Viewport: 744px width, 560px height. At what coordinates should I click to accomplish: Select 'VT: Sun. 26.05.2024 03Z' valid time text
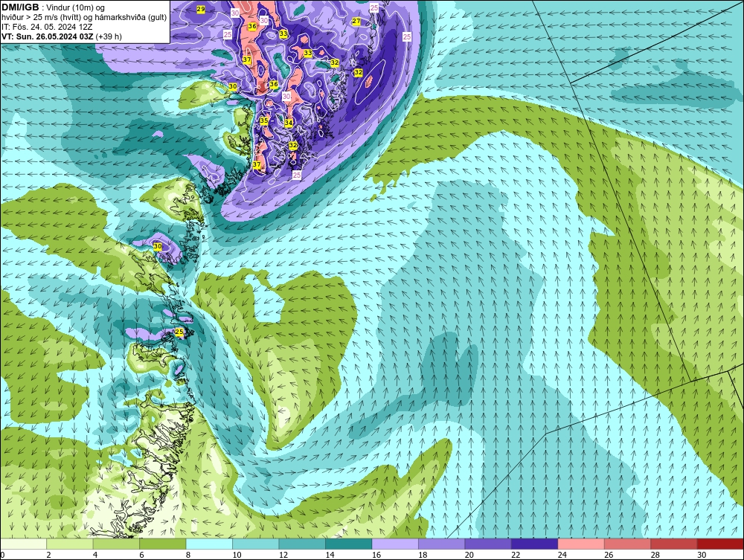point(48,36)
